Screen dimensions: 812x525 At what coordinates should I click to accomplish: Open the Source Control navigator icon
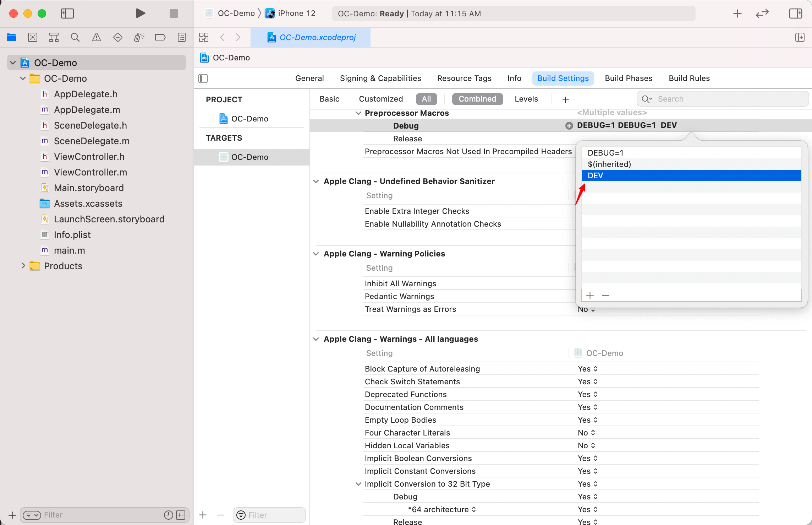point(32,37)
